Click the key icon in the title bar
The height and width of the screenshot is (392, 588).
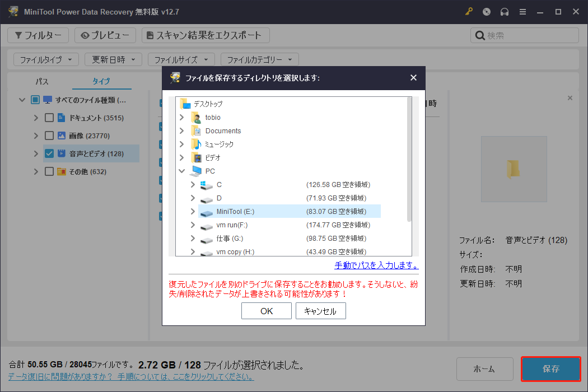coord(469,11)
